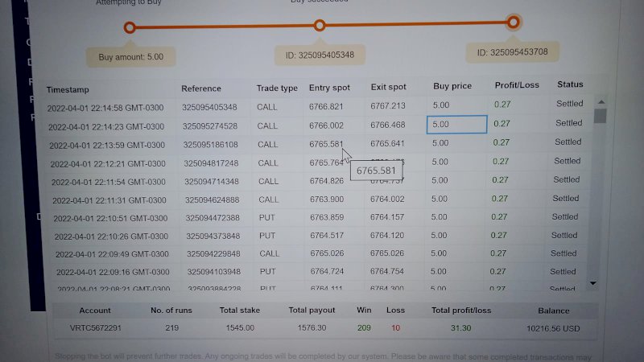The image size is (644, 362).
Task: Click the No. of runs value '219'
Action: click(171, 328)
